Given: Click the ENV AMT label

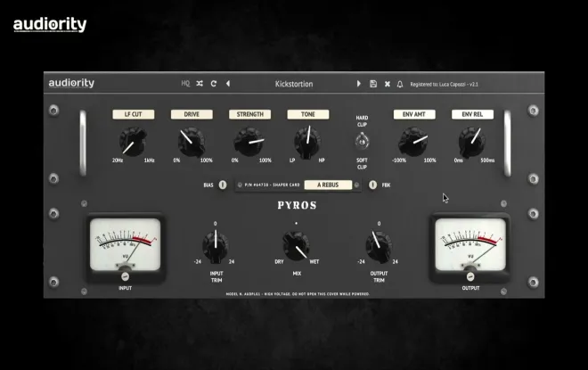Looking at the screenshot, I should pyautogui.click(x=414, y=114).
